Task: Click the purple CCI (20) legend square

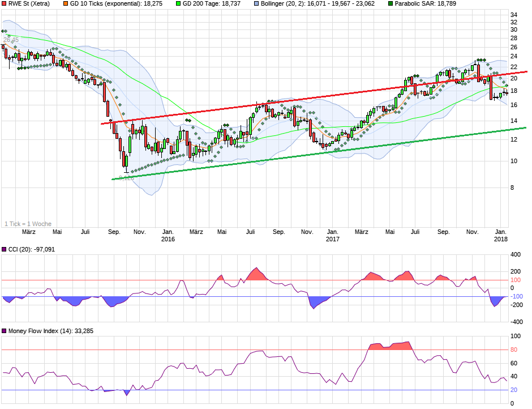Action: pyautogui.click(x=4, y=249)
